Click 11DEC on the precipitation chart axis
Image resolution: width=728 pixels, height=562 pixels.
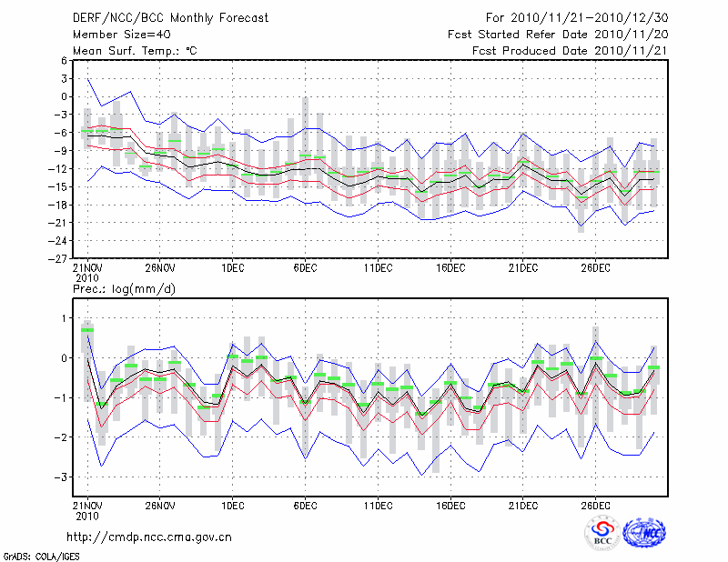(378, 505)
